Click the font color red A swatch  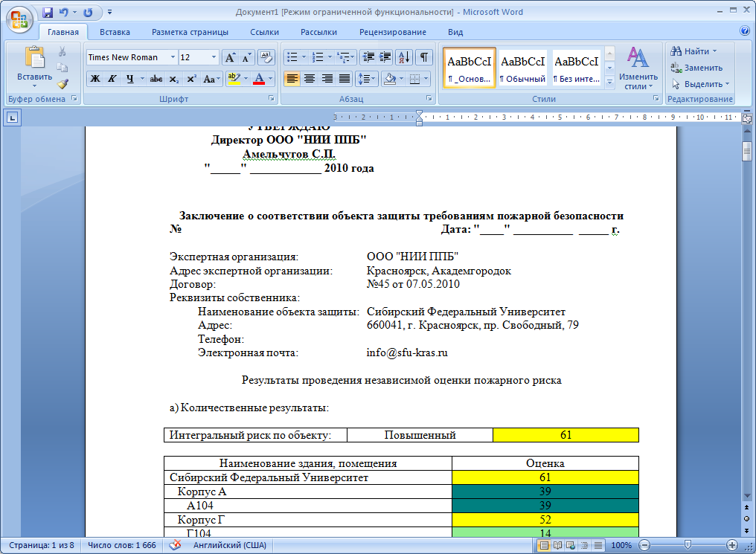click(259, 79)
